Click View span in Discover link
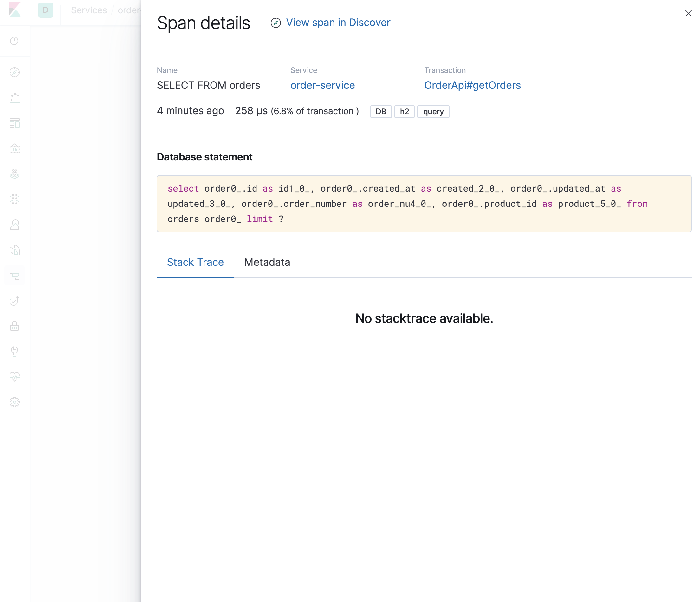The image size is (700, 602). click(338, 23)
